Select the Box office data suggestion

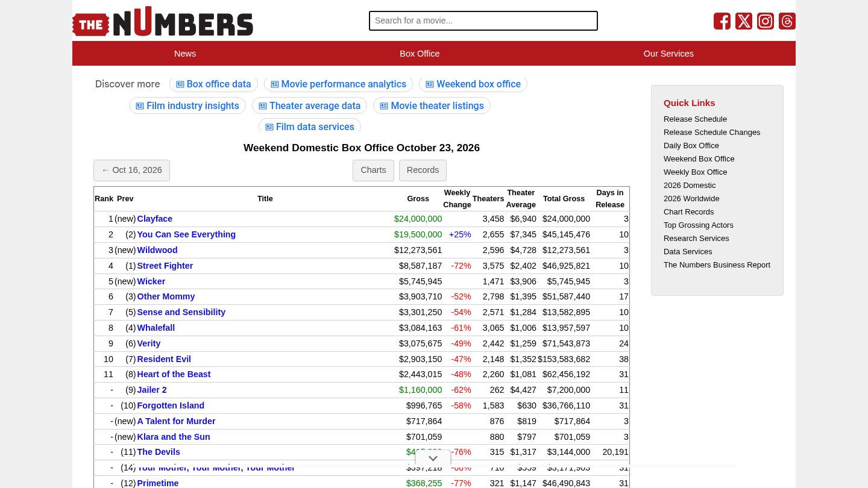[x=213, y=84]
